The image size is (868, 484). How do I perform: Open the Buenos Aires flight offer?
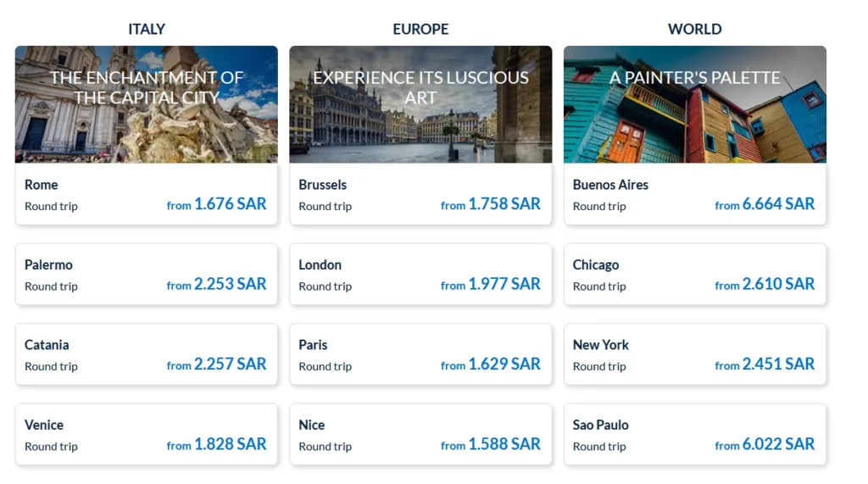coord(695,194)
